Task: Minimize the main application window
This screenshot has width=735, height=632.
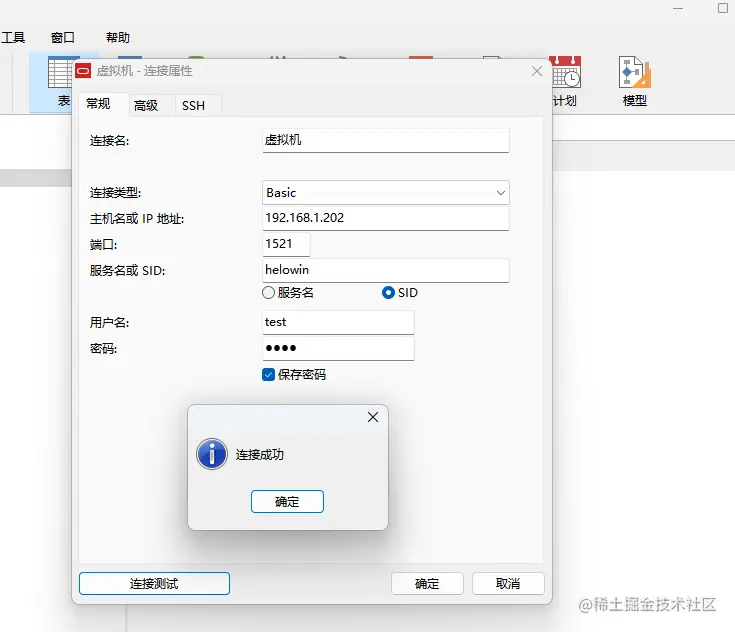Action: point(678,8)
